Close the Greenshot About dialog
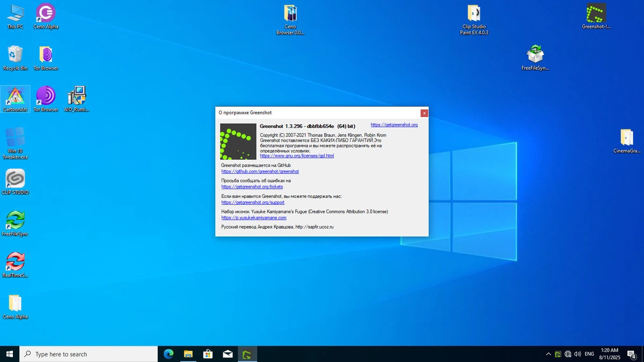 pyautogui.click(x=424, y=113)
